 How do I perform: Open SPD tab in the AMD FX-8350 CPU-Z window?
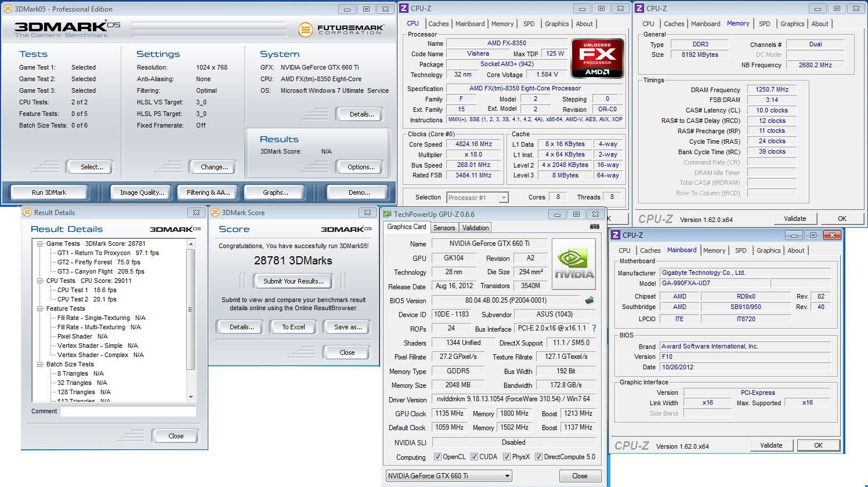(529, 24)
